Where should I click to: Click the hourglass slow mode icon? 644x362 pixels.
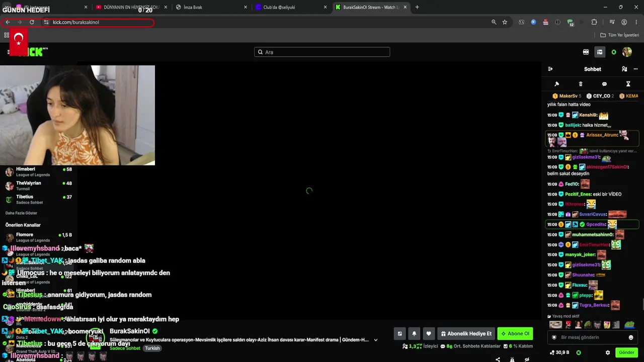pyautogui.click(x=628, y=84)
